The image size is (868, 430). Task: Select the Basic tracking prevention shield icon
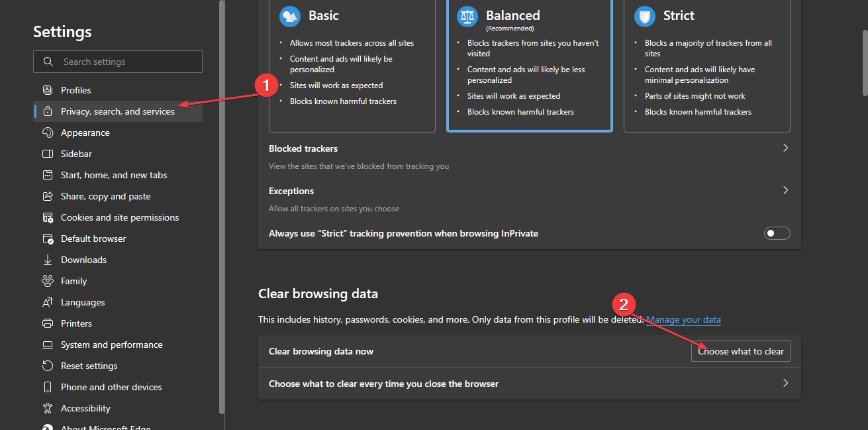[289, 17]
